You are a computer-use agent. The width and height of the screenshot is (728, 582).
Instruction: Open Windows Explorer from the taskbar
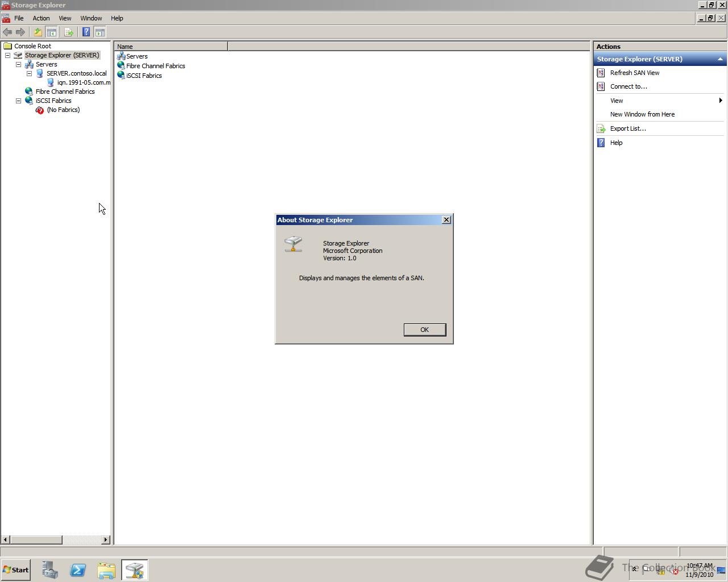coord(106,570)
